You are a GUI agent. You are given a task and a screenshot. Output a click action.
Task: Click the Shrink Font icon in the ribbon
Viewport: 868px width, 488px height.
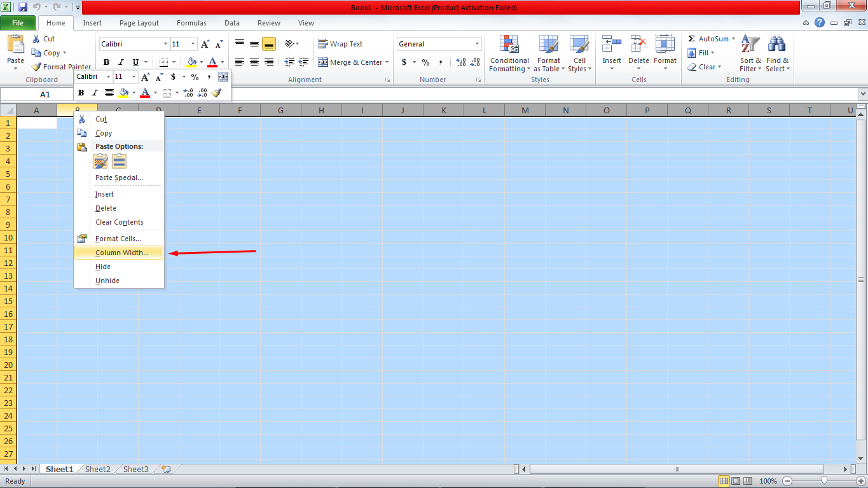pyautogui.click(x=219, y=44)
